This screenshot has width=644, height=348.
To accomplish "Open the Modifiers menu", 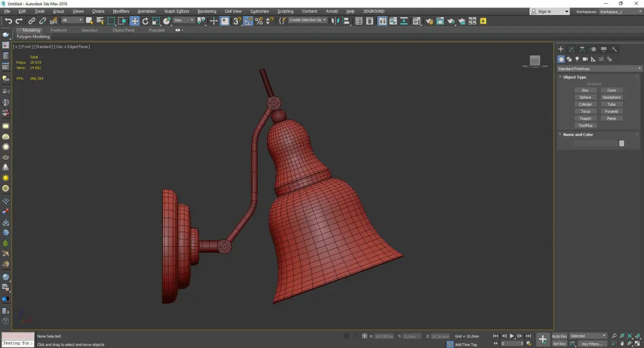I will tap(121, 11).
